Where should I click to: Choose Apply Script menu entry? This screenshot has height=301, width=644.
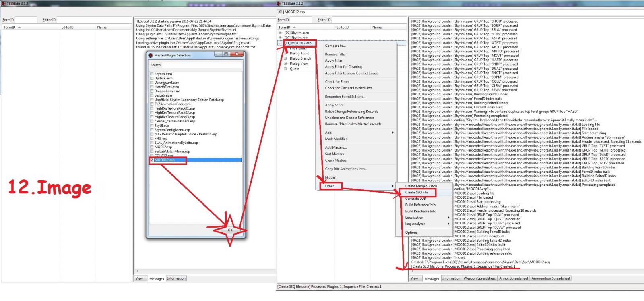(x=334, y=105)
